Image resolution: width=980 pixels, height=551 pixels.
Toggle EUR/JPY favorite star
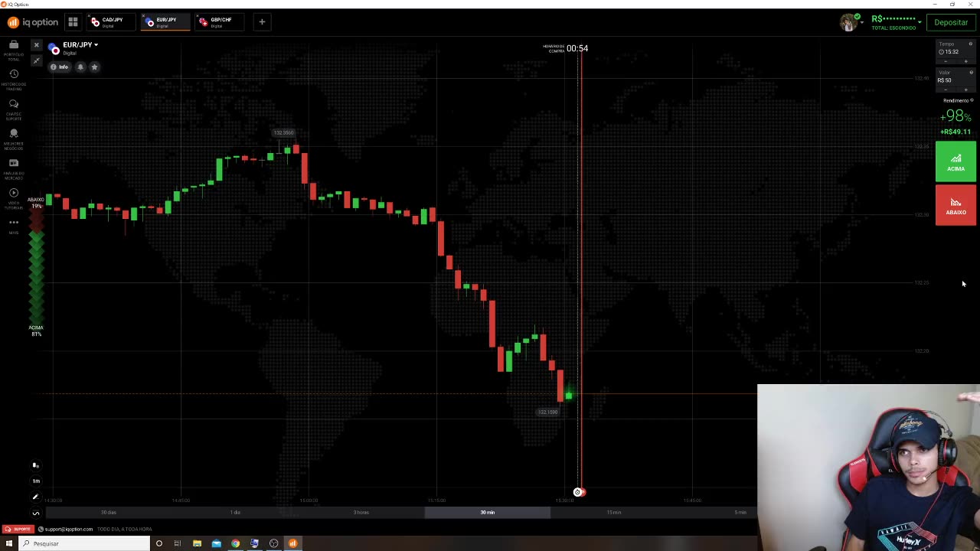point(95,67)
